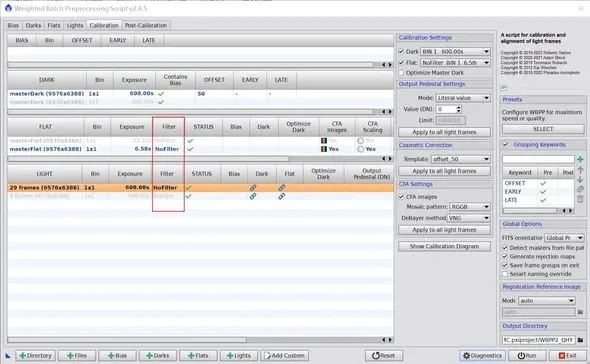
Task: Open Dark BIN 1 600.00s dropdown
Action: (x=455, y=51)
